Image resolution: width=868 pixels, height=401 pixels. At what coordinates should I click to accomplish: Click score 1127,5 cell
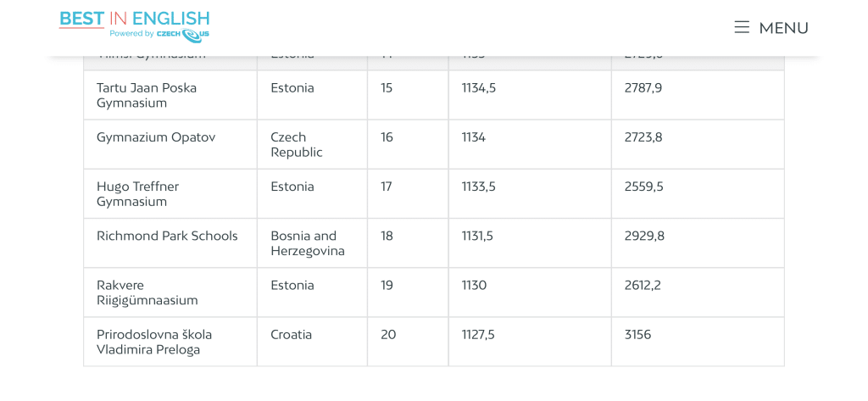tap(530, 342)
